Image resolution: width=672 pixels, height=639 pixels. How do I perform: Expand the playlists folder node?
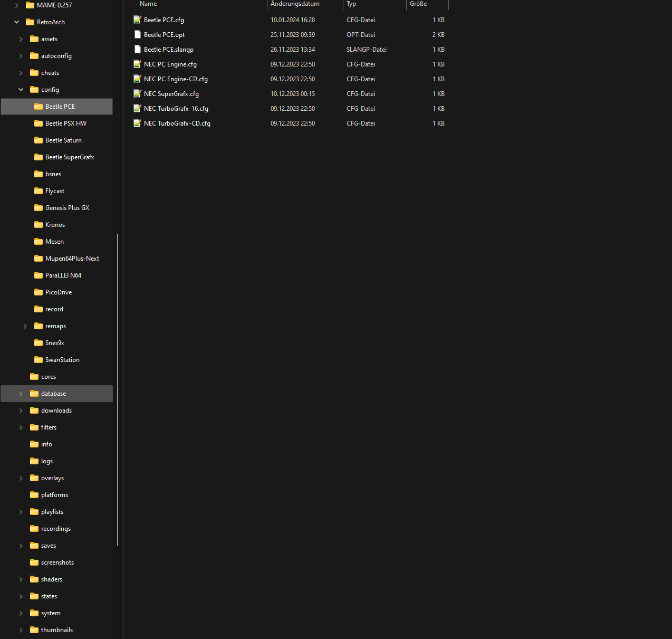pyautogui.click(x=21, y=512)
